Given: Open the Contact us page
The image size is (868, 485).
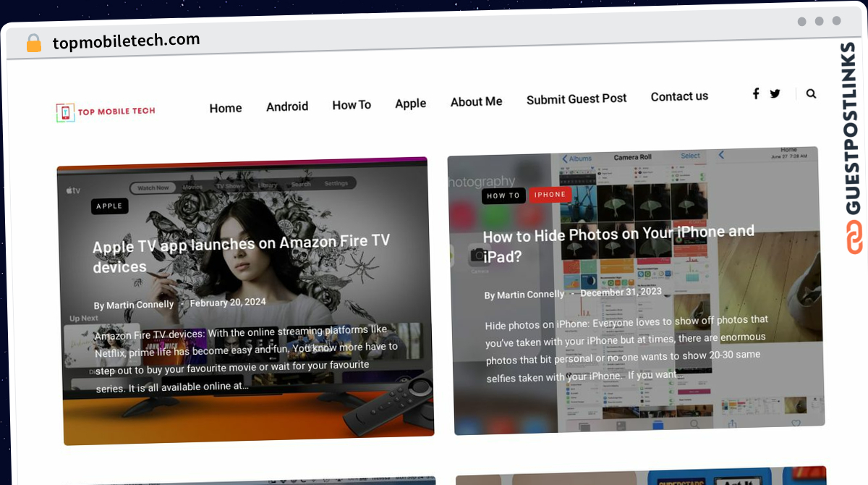Looking at the screenshot, I should point(679,96).
